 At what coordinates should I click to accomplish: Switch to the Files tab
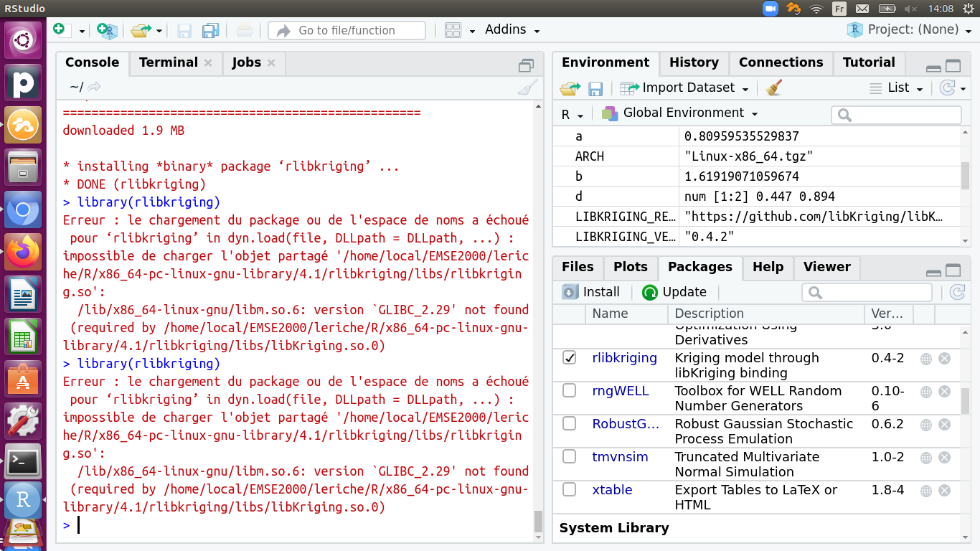[x=578, y=267]
